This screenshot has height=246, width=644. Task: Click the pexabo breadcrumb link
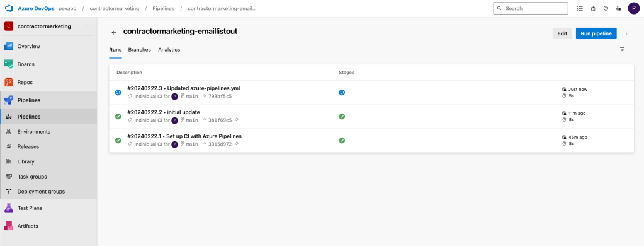pos(68,9)
